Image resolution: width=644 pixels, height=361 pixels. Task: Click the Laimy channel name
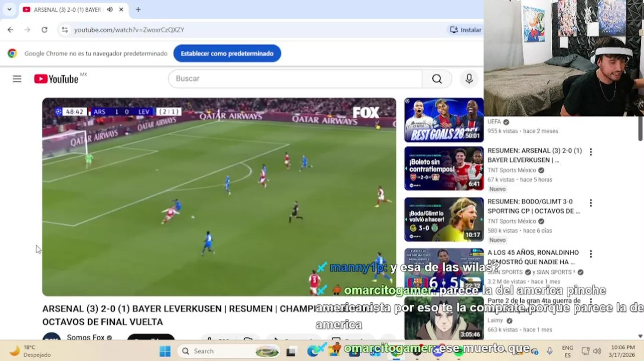coord(496,320)
